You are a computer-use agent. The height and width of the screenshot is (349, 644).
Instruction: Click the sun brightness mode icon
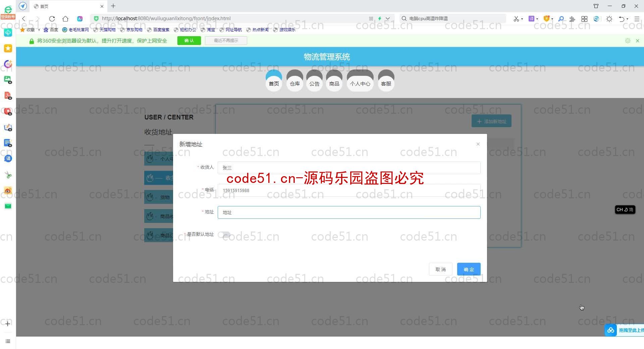click(x=609, y=19)
